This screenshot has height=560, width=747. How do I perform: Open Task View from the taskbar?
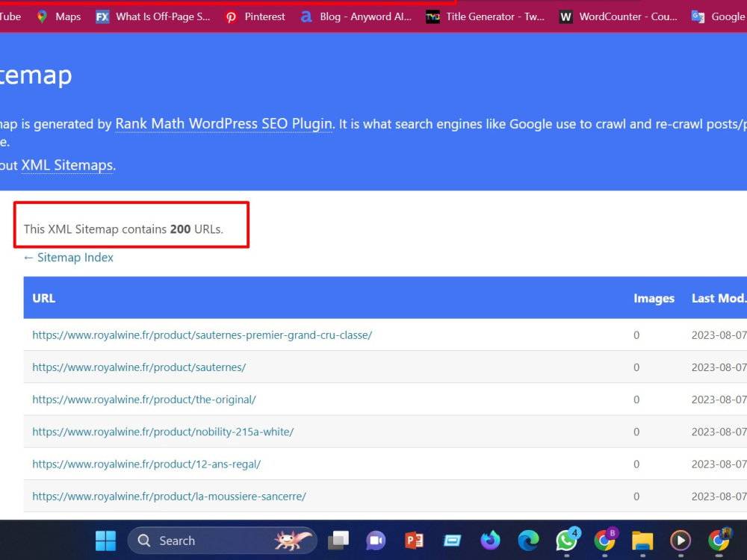[338, 541]
